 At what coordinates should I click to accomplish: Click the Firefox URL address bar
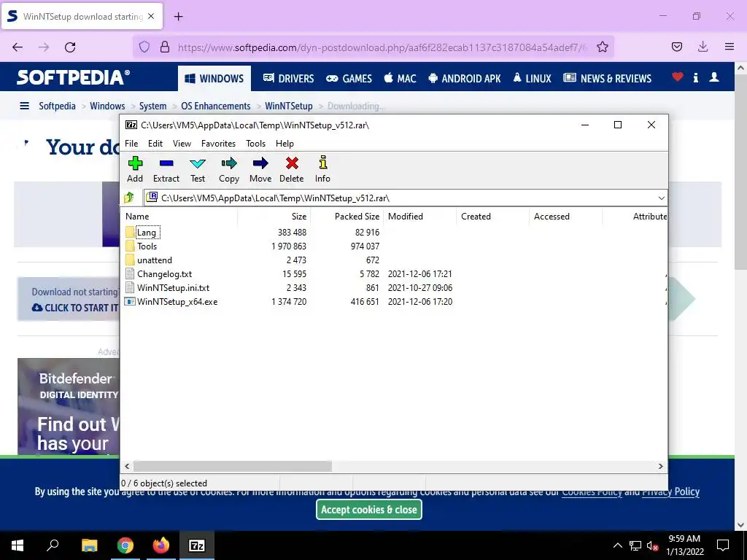pos(381,47)
